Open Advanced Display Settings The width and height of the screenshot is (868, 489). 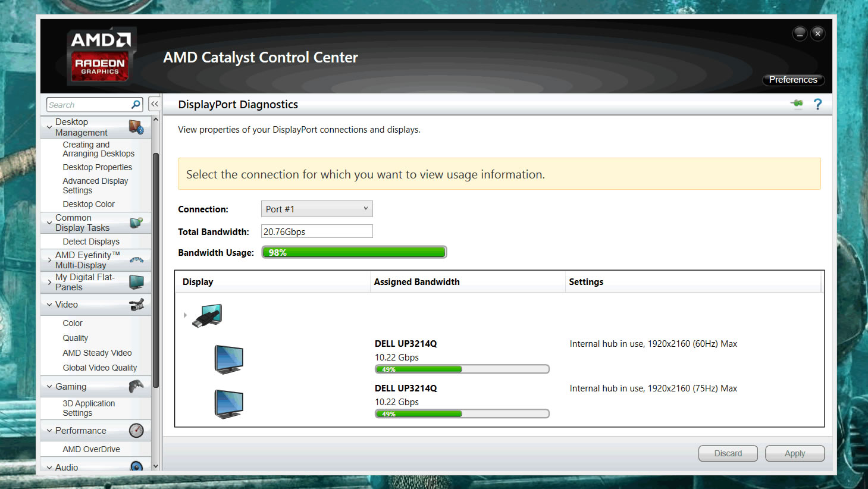(x=95, y=186)
